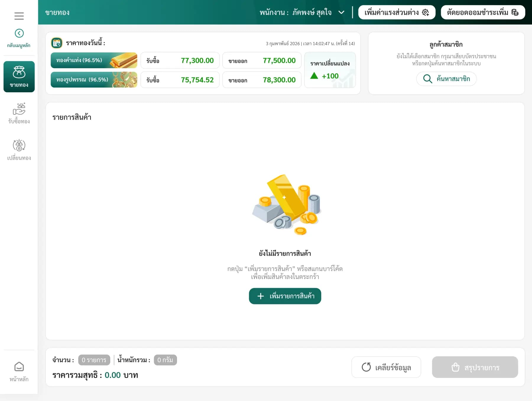This screenshot has width=532, height=401.
Task: Click jewelry sell price 78,300.00
Action: [x=279, y=80]
